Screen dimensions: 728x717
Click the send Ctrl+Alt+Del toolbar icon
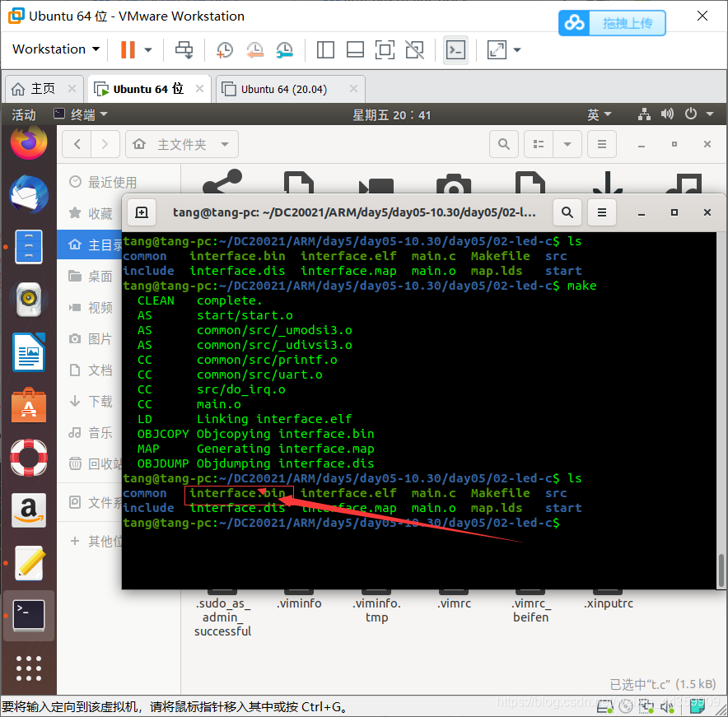coord(184,49)
